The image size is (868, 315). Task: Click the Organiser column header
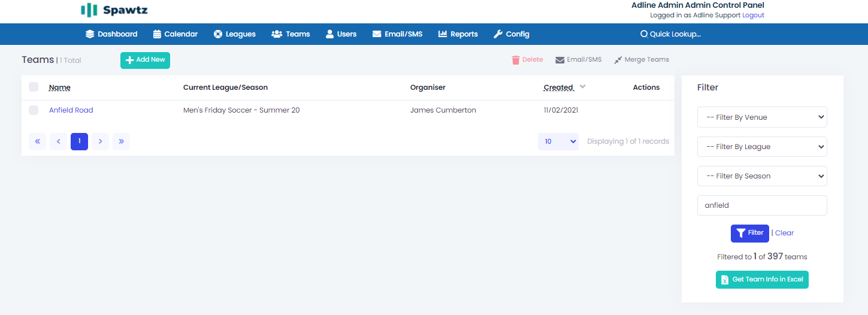tap(428, 87)
